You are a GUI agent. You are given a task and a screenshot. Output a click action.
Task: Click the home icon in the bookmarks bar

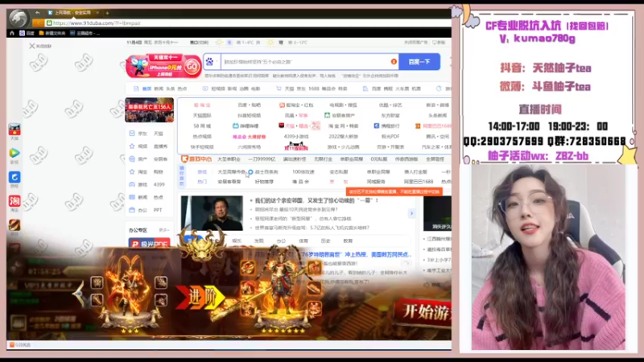[x=12, y=33]
